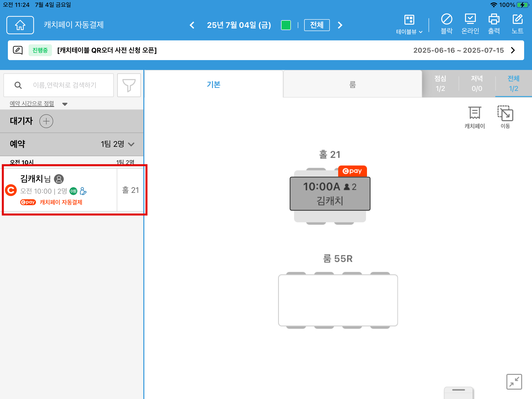
Task: Go to next date arrow
Action: pyautogui.click(x=340, y=25)
